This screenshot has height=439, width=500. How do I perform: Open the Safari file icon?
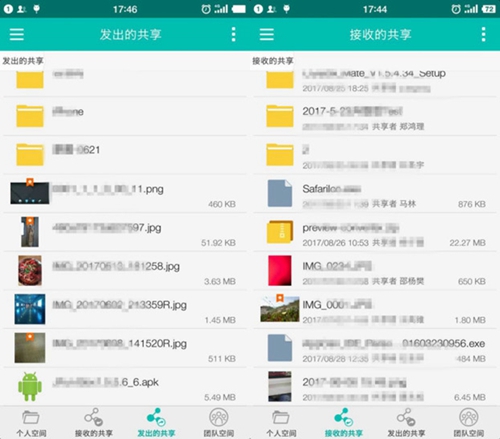[x=280, y=193]
